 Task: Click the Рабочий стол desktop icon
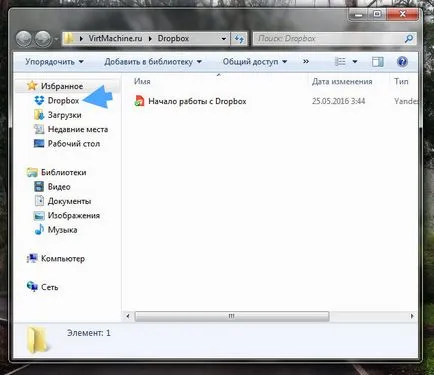(x=39, y=144)
